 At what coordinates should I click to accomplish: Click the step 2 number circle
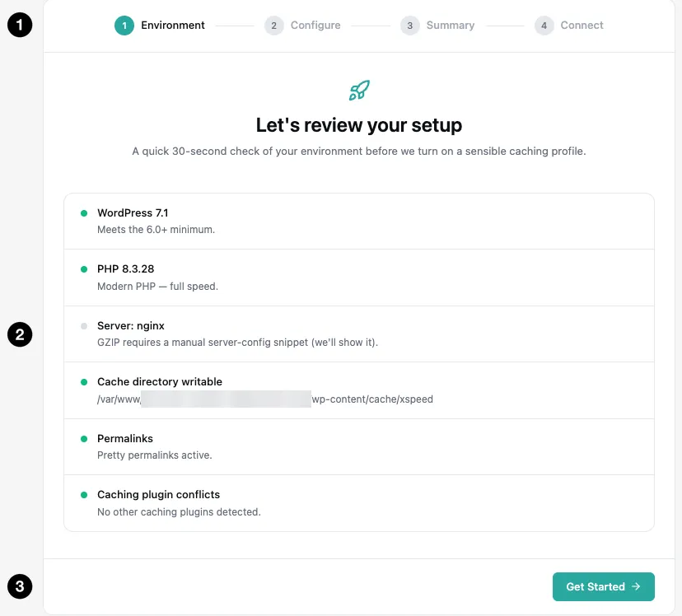[x=274, y=26]
